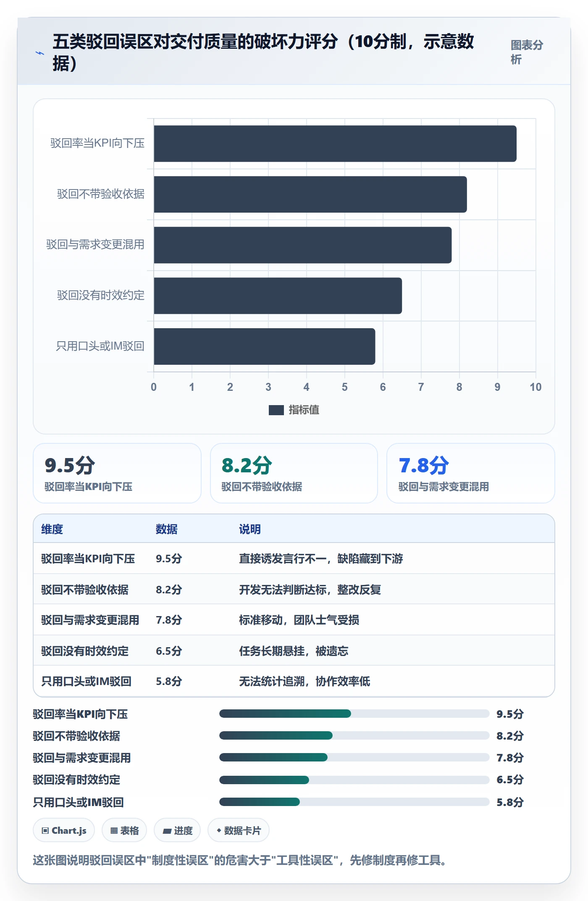Select the 8.2分 data card
Image resolution: width=588 pixels, height=901 pixels.
294,473
